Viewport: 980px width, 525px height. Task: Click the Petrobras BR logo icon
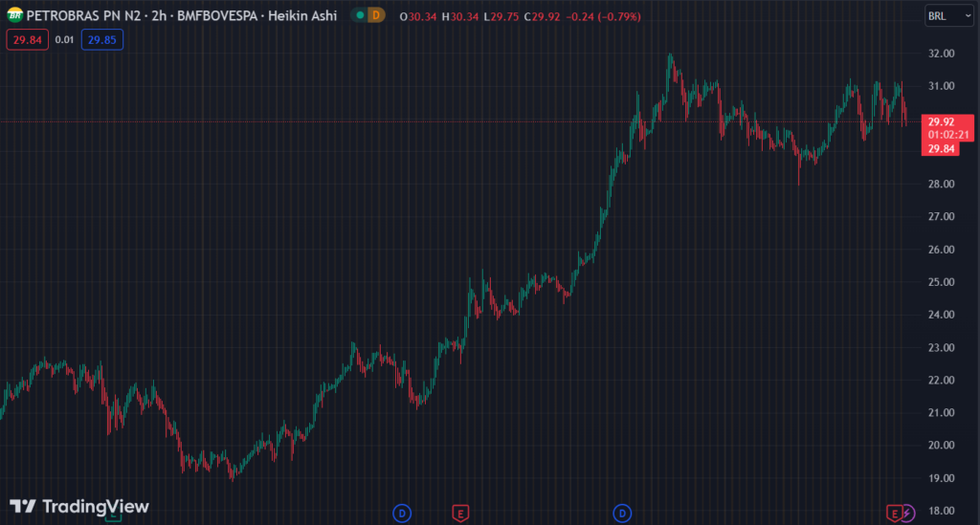click(x=14, y=15)
